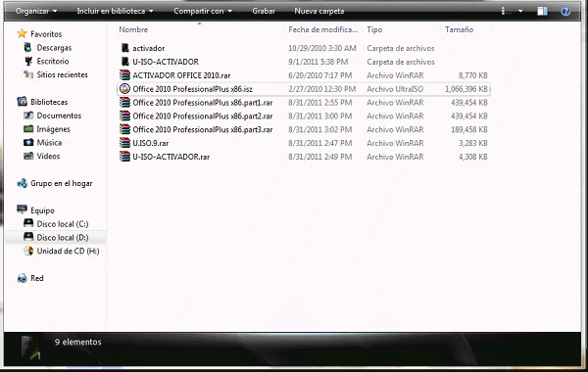Click the Red network icon
The width and height of the screenshot is (588, 372).
23,278
